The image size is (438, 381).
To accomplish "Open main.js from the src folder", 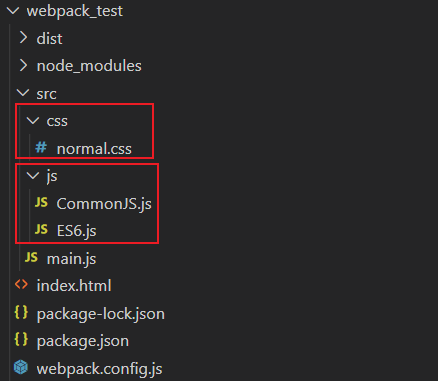I will click(71, 259).
